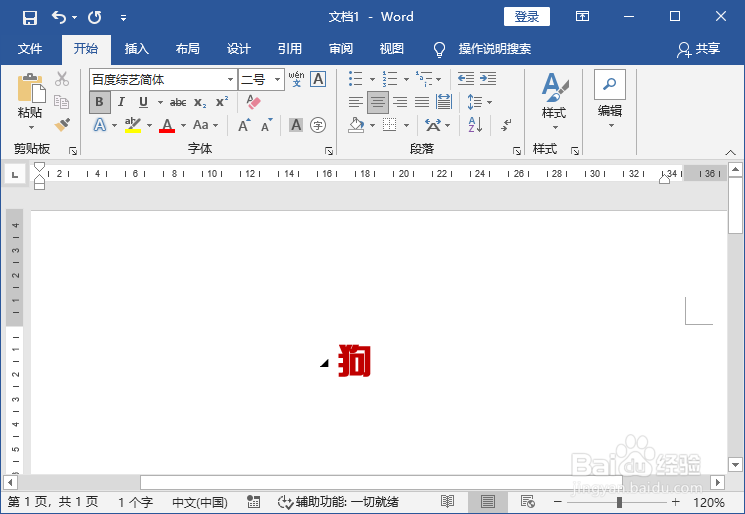Expand the 粘贴 paste options arrow
The height and width of the screenshot is (514, 745).
point(31,127)
